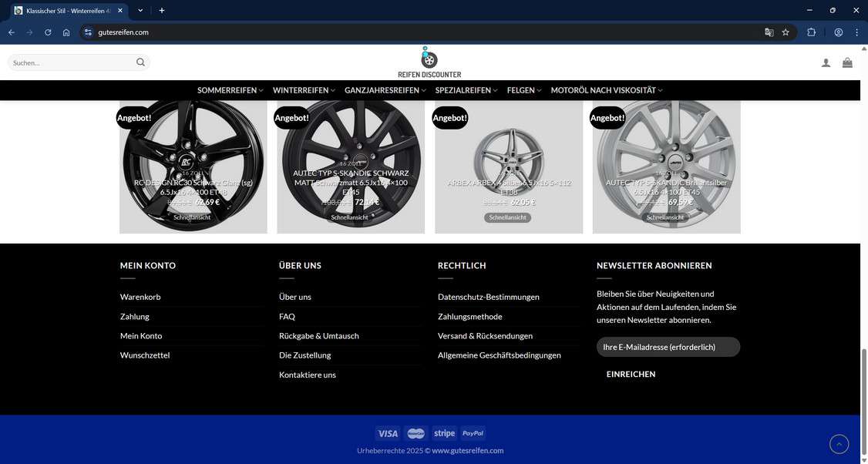This screenshot has width=868, height=464.
Task: Open Schnellansicht for Arbex 4 Silber wheel
Action: click(508, 217)
